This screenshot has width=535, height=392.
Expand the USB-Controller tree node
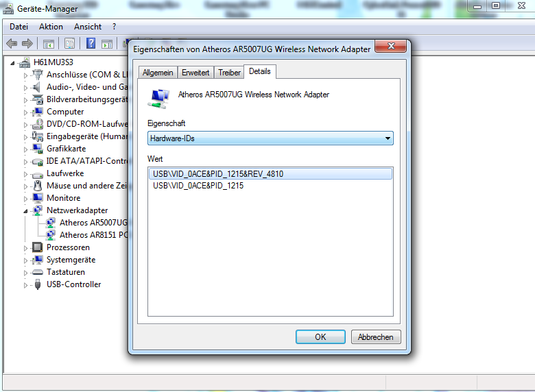pos(25,285)
